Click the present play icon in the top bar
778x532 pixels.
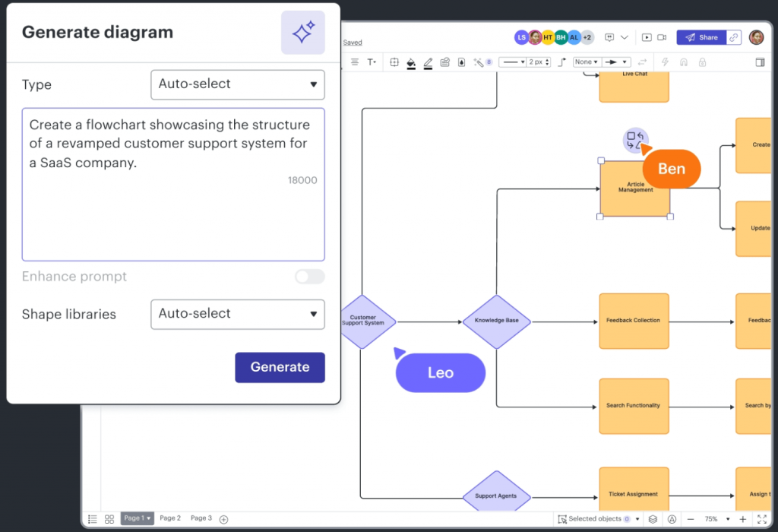pyautogui.click(x=647, y=36)
